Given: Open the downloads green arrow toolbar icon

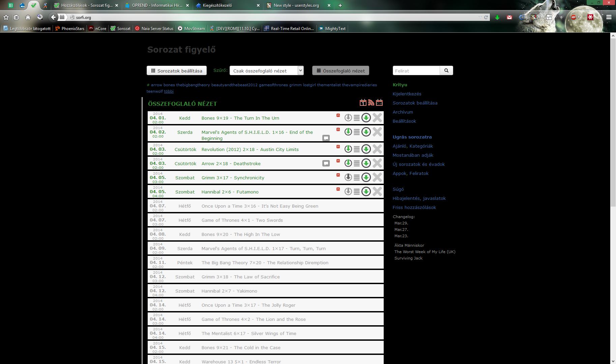Looking at the screenshot, I should pos(497,17).
